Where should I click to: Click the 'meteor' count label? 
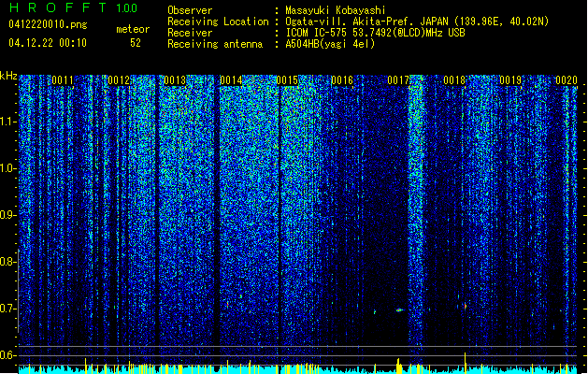tap(133, 29)
